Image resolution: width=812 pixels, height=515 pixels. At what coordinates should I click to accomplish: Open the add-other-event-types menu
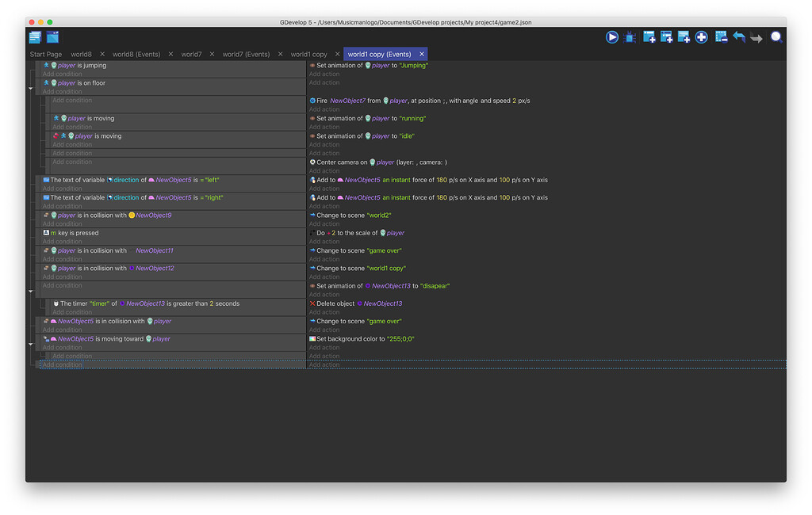(701, 36)
